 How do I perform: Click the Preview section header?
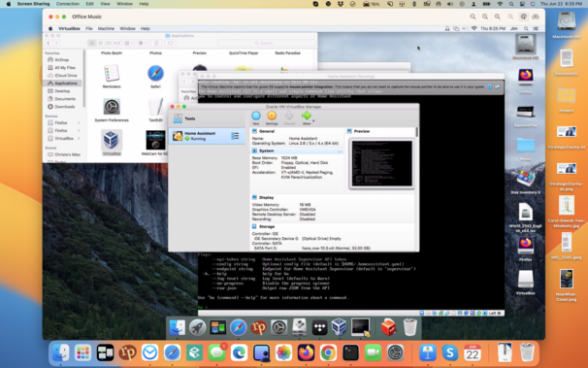pos(362,131)
